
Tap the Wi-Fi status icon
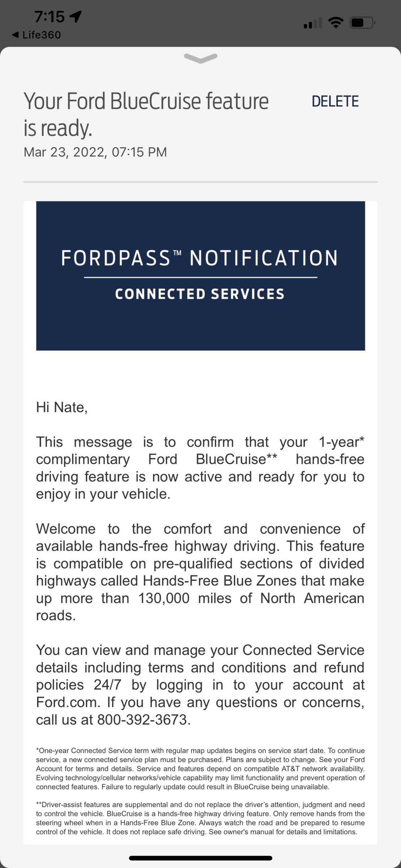(336, 23)
